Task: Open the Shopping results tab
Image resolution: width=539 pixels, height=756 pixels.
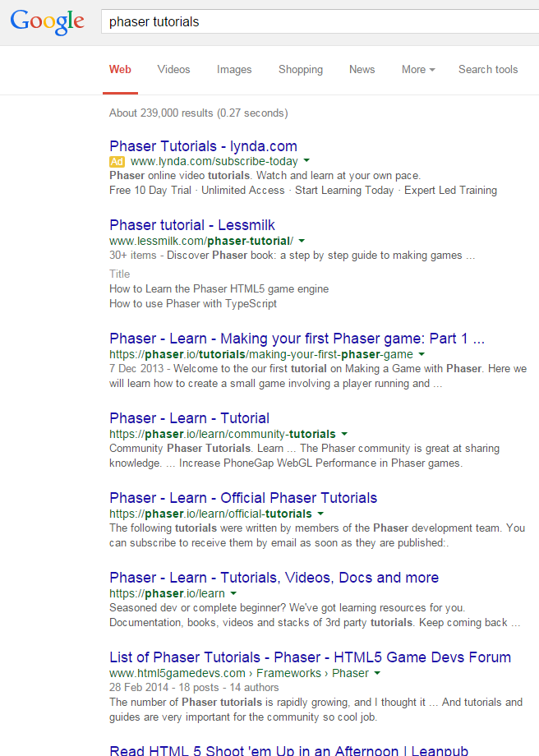Action: [300, 70]
